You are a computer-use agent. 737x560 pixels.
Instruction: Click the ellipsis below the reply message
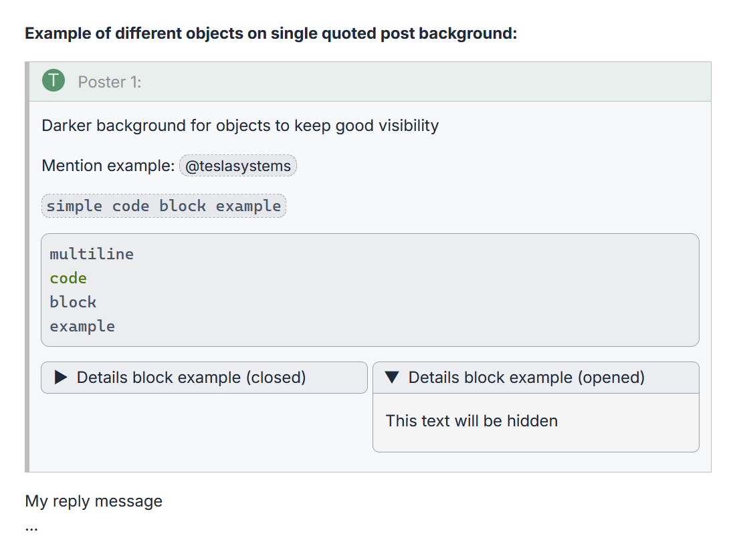[31, 527]
